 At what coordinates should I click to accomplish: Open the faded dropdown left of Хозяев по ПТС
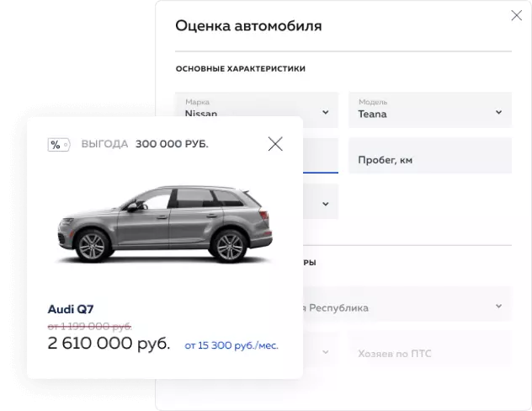coord(321,350)
